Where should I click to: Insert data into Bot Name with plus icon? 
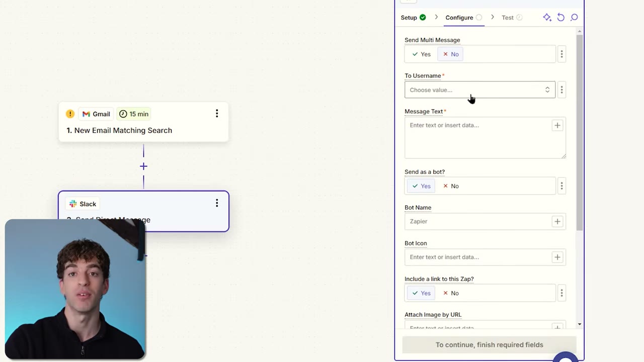pos(557,221)
